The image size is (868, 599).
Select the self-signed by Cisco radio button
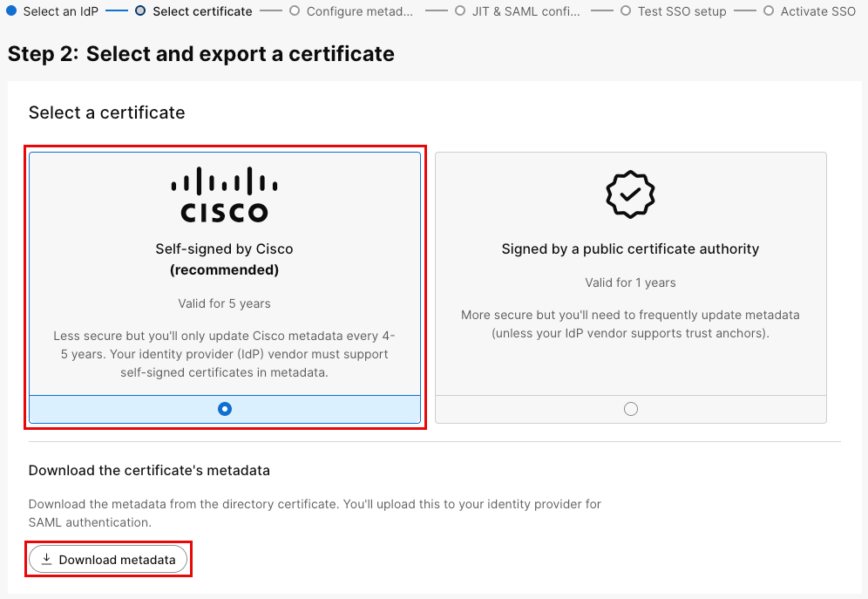tap(225, 409)
